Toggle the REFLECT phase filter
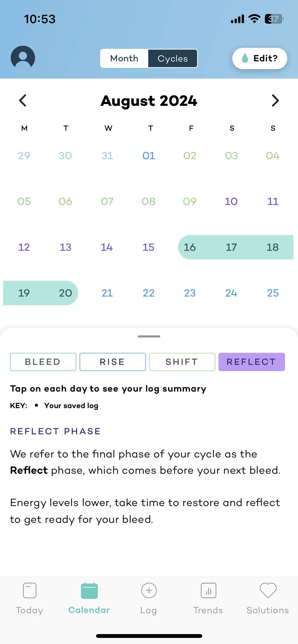The image size is (298, 644). (x=251, y=362)
